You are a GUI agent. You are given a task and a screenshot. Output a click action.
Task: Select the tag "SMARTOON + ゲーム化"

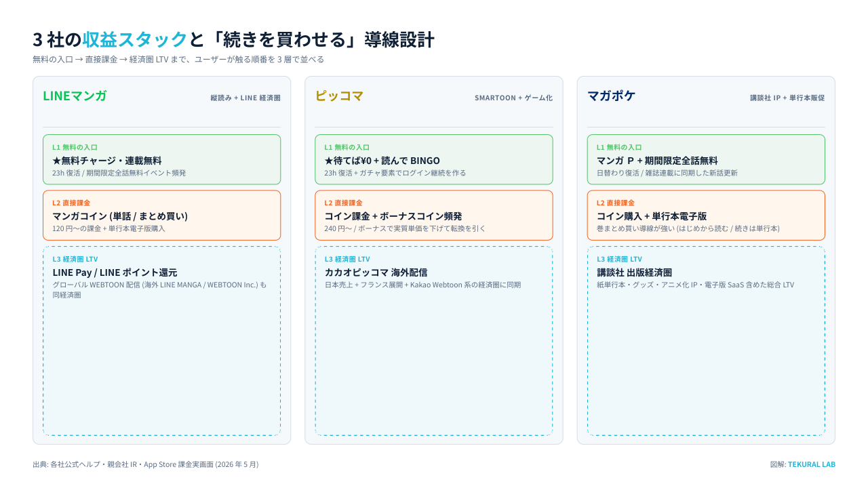tap(513, 98)
